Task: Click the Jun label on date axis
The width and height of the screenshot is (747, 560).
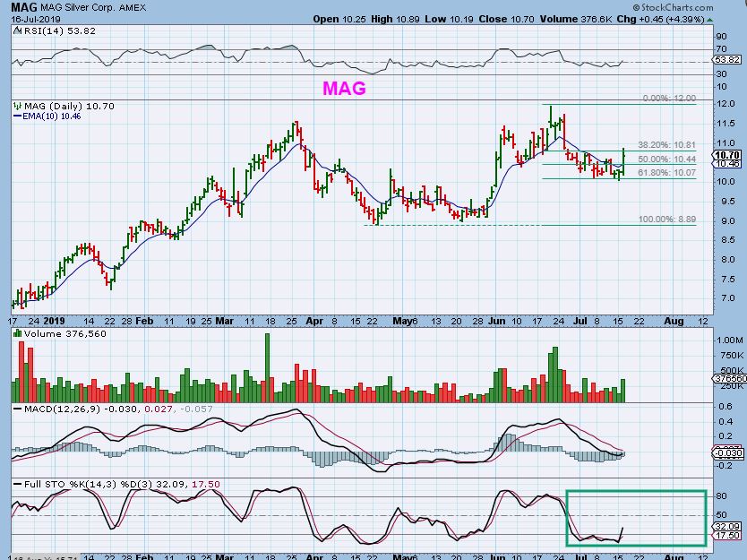Action: (495, 319)
